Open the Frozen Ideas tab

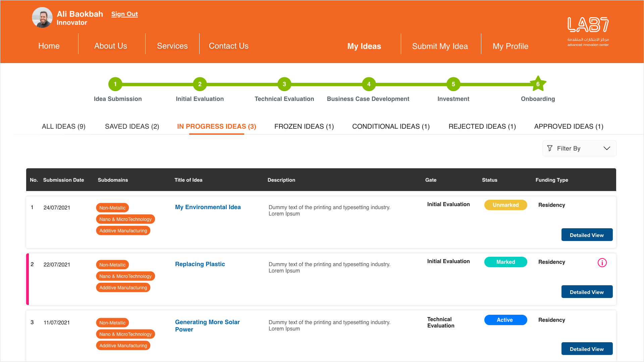pyautogui.click(x=304, y=126)
